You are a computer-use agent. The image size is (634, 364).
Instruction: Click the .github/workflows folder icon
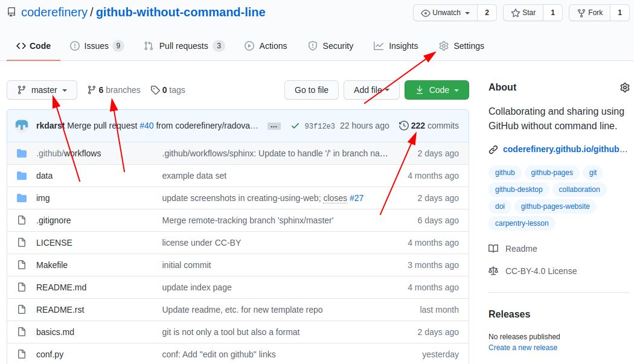22,153
